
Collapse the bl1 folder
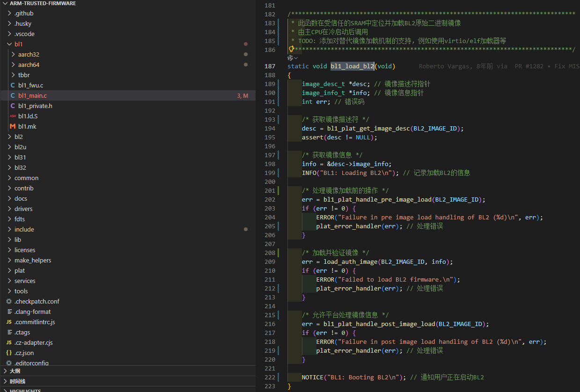[x=10, y=44]
